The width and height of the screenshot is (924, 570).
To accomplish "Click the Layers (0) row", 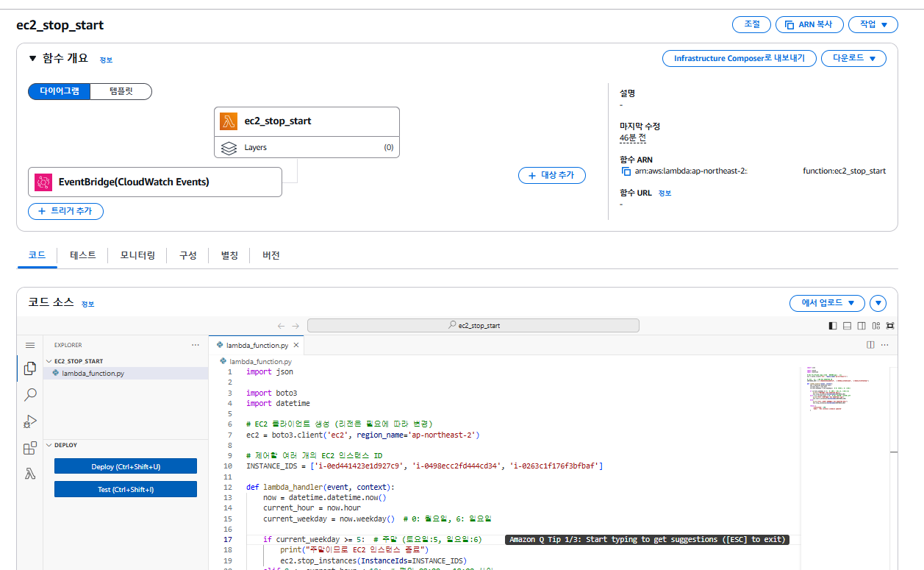I will pyautogui.click(x=307, y=148).
